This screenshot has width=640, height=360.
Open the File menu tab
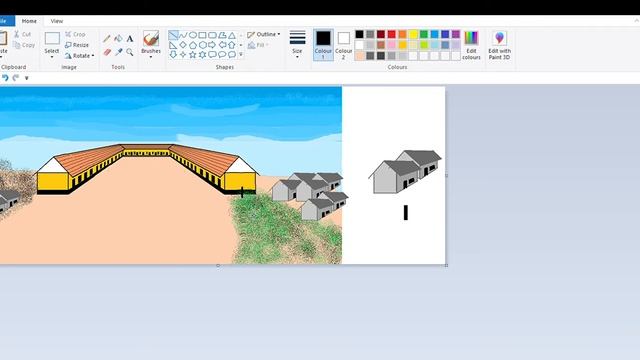[5, 21]
